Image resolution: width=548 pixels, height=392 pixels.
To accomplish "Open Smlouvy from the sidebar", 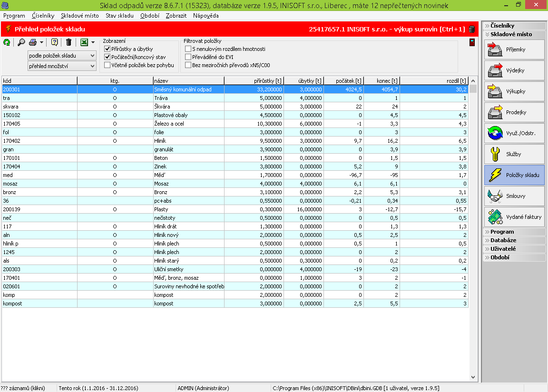I will point(514,196).
